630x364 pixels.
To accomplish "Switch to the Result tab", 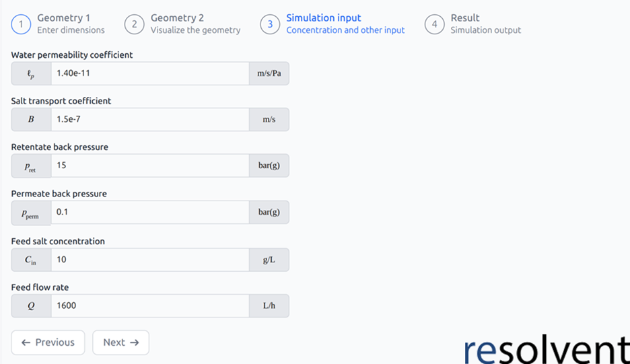I will [x=473, y=24].
